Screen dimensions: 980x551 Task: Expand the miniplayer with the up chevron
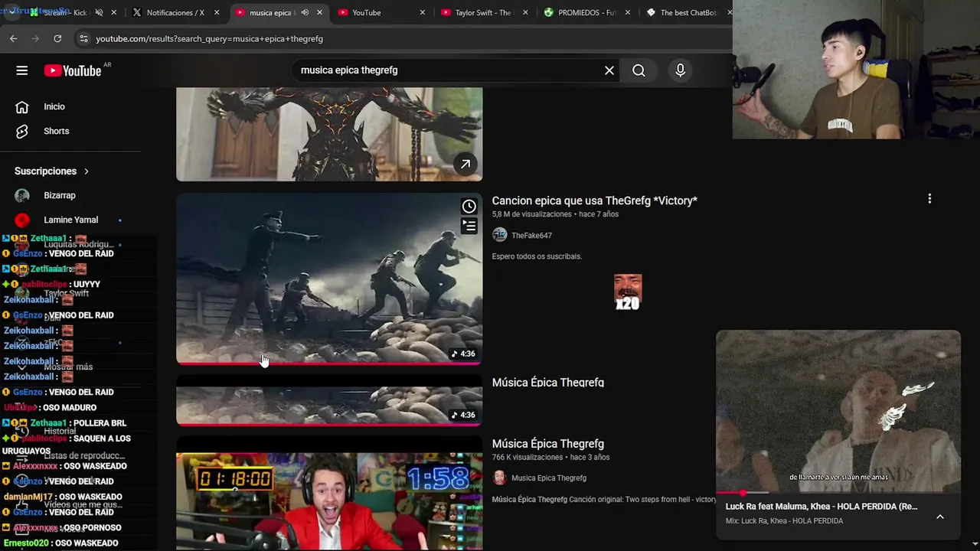pyautogui.click(x=940, y=517)
